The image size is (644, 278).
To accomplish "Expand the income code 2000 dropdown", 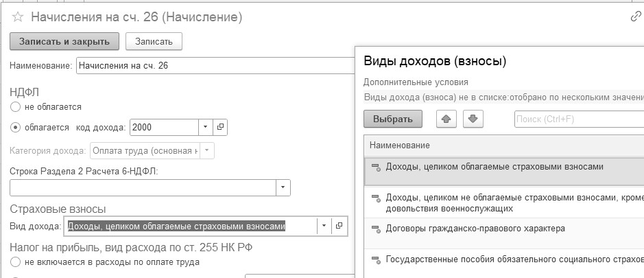I will pyautogui.click(x=205, y=127).
